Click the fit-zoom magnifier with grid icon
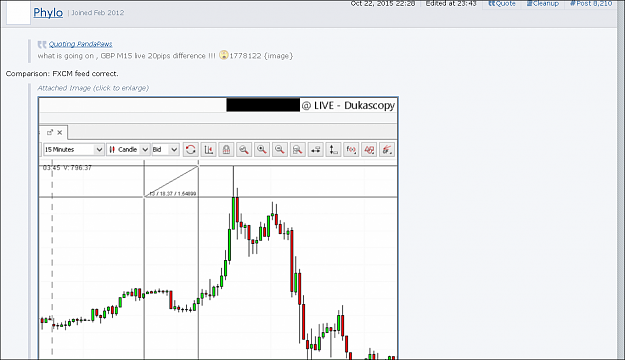The image size is (625, 360). point(297,150)
